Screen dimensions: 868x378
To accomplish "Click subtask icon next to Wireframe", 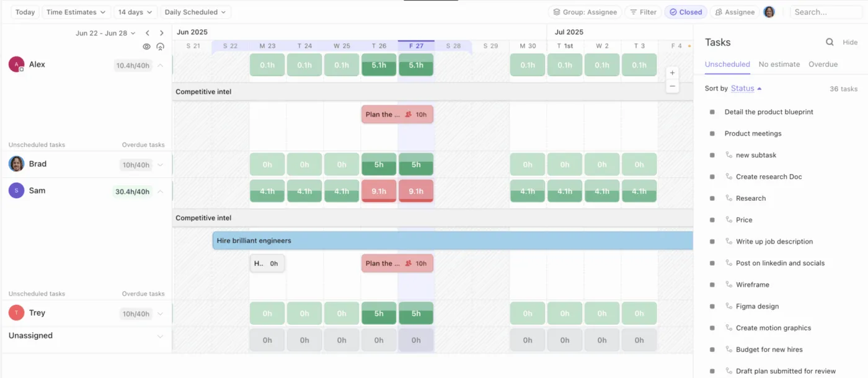I will point(729,284).
